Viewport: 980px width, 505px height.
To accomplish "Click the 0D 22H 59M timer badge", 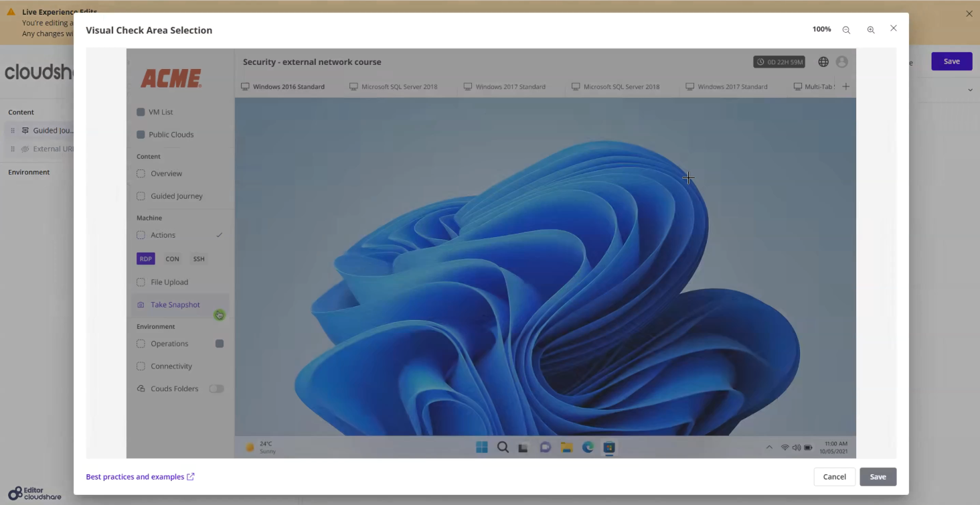I will (x=779, y=62).
